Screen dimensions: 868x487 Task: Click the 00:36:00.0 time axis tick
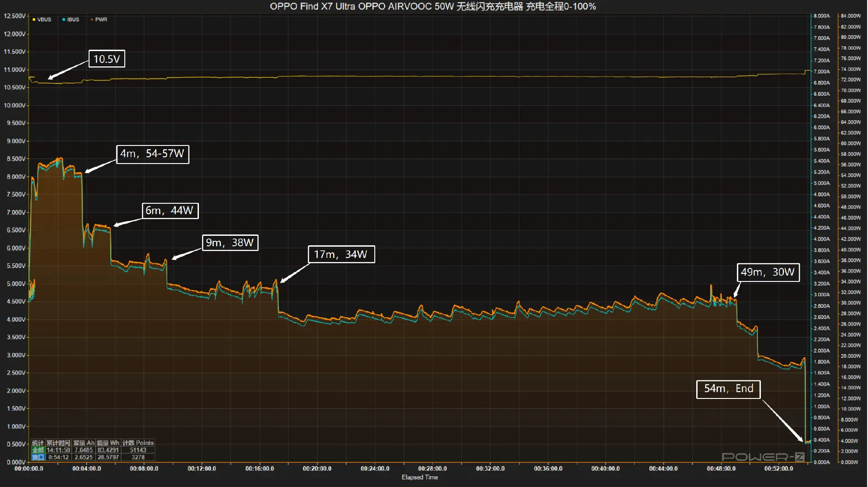[x=548, y=468]
